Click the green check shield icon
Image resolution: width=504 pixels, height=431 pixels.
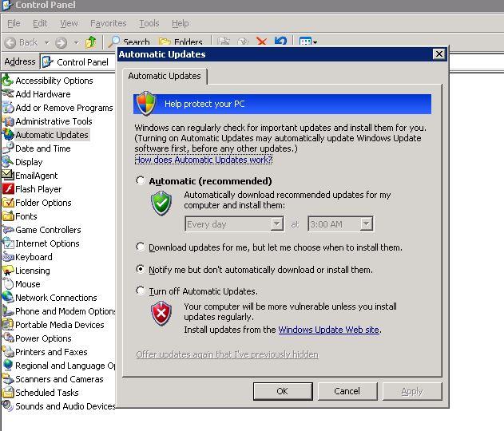(x=161, y=204)
